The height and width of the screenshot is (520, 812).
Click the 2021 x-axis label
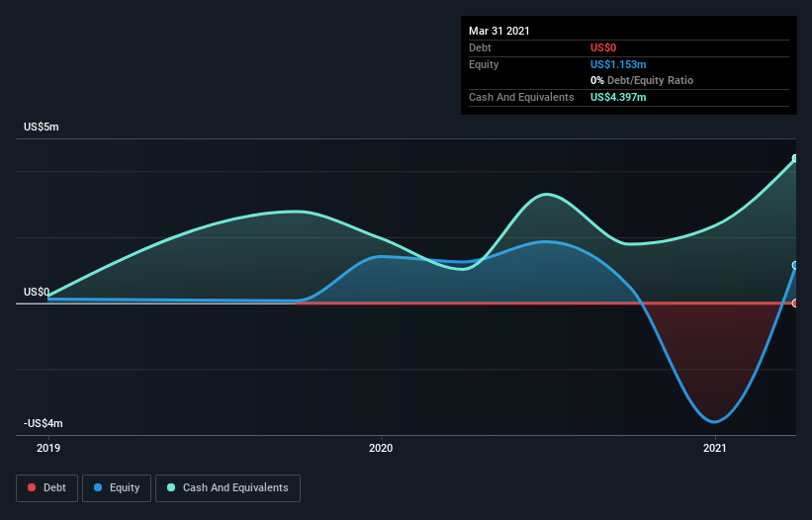pos(715,448)
